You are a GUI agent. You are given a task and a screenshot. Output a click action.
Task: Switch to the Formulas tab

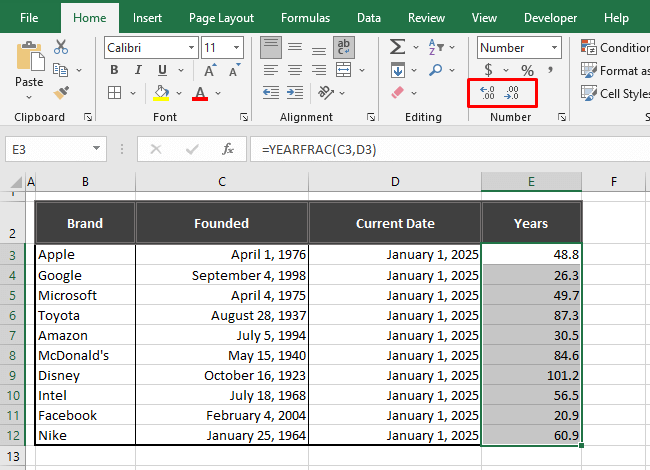tap(306, 18)
